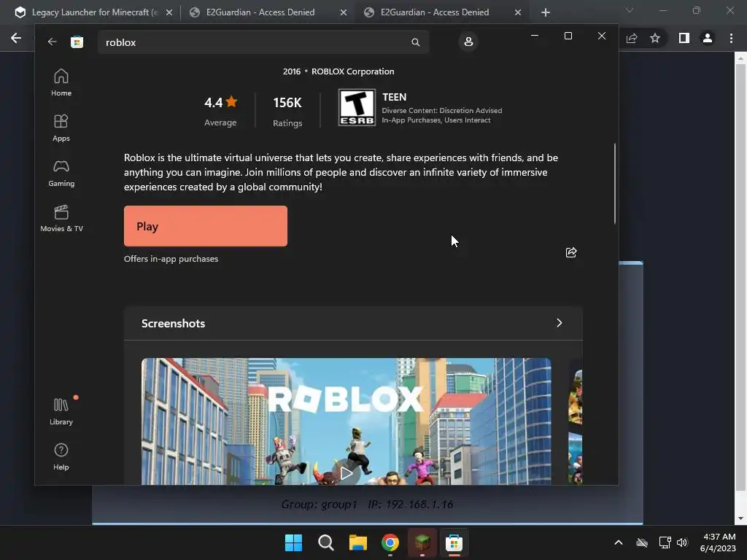
Task: Open Minecraft launcher from taskbar
Action: (x=422, y=542)
